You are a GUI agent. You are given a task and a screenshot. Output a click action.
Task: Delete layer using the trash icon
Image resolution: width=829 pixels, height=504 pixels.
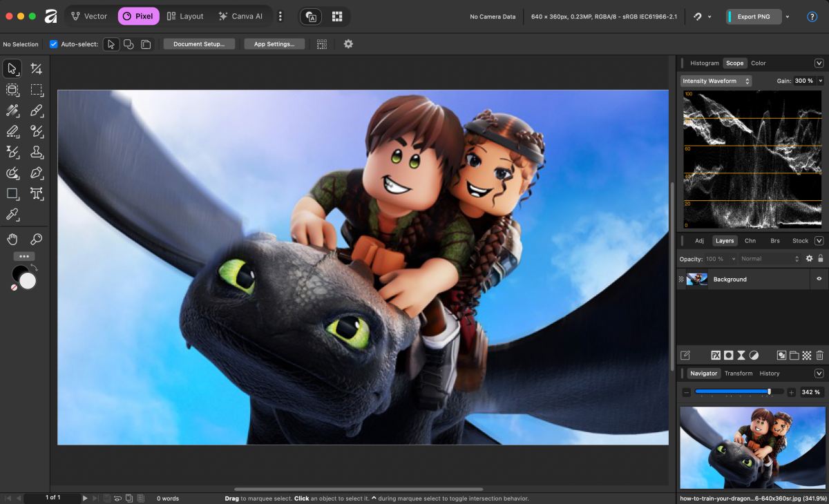tap(819, 356)
